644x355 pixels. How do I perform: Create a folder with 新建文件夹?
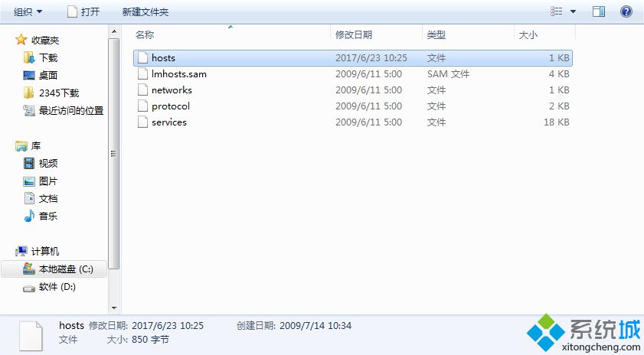145,11
